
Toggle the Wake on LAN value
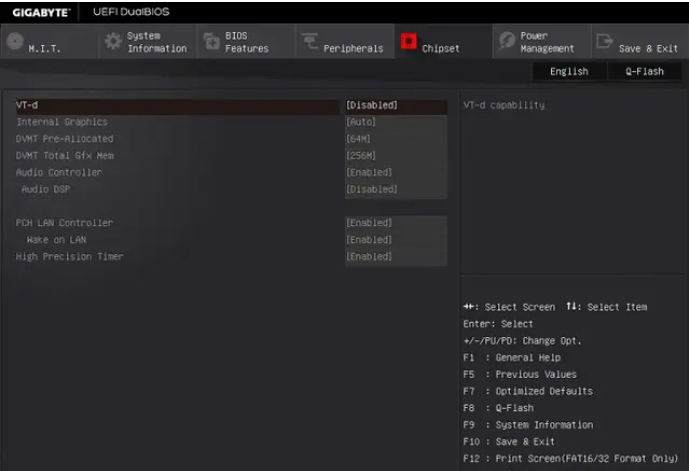click(369, 240)
